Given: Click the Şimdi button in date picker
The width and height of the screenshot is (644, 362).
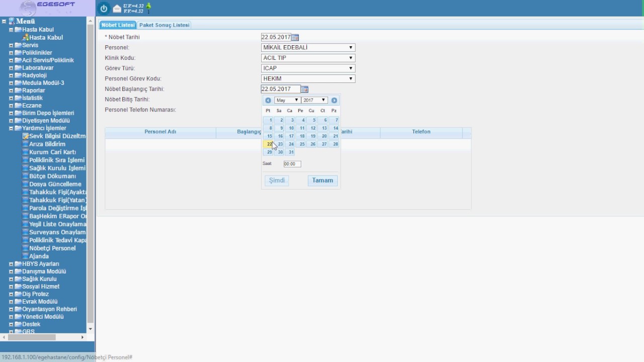Looking at the screenshot, I should (277, 180).
